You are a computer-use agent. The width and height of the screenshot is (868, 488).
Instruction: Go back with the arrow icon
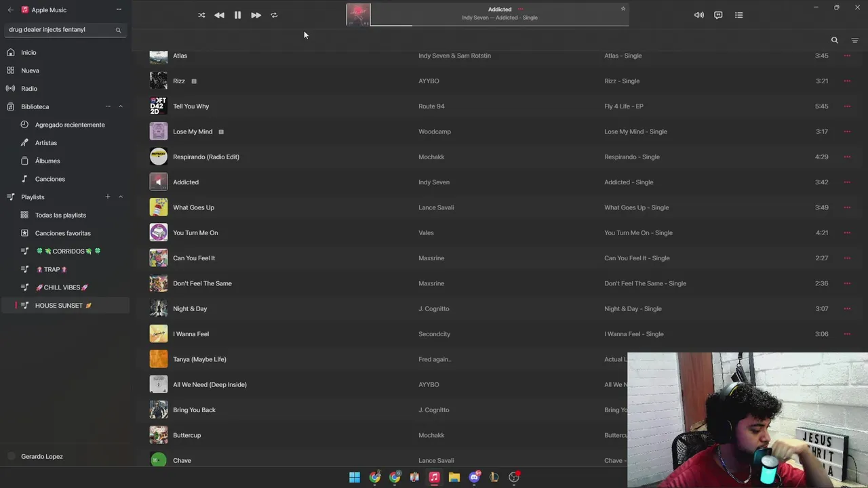point(10,10)
